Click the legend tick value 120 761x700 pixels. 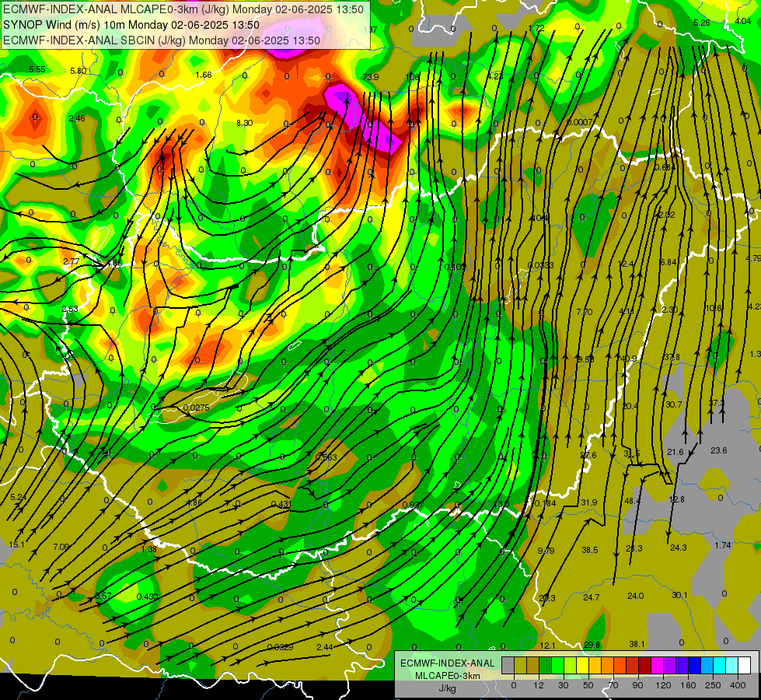[663, 685]
